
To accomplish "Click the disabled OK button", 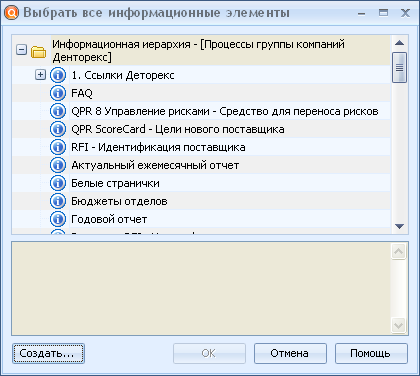I will tap(209, 353).
